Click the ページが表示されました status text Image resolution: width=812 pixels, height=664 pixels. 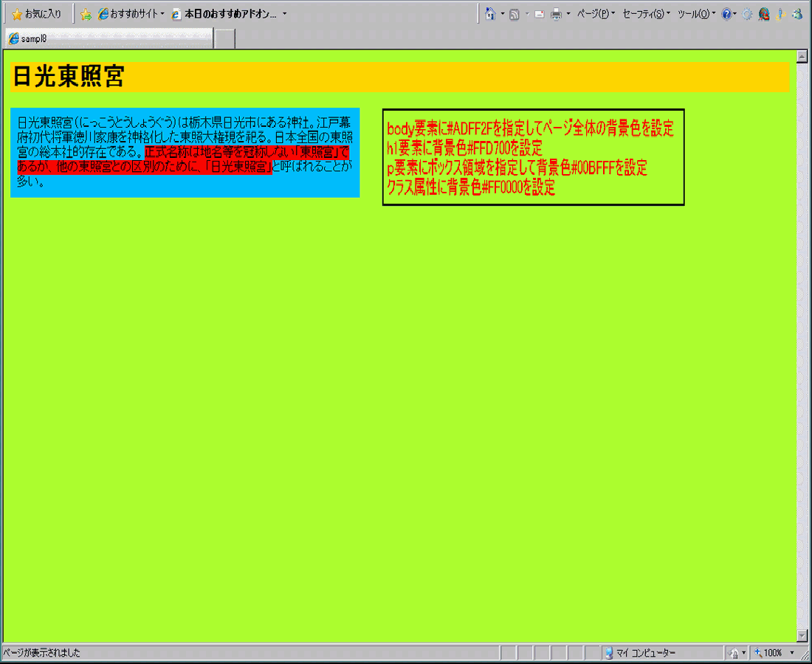point(42,653)
